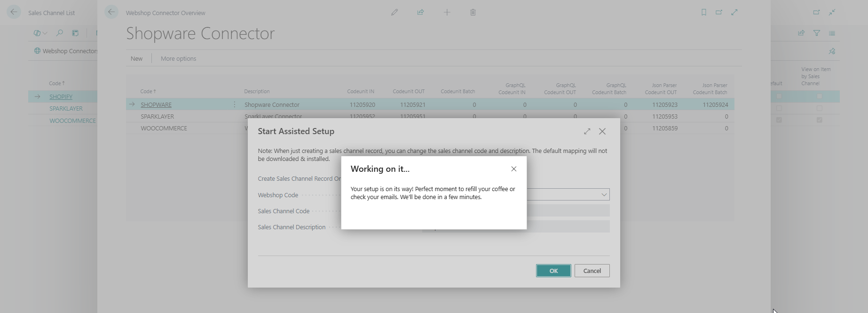This screenshot has height=313, width=868.
Task: Click New in the action bar
Action: [x=136, y=58]
